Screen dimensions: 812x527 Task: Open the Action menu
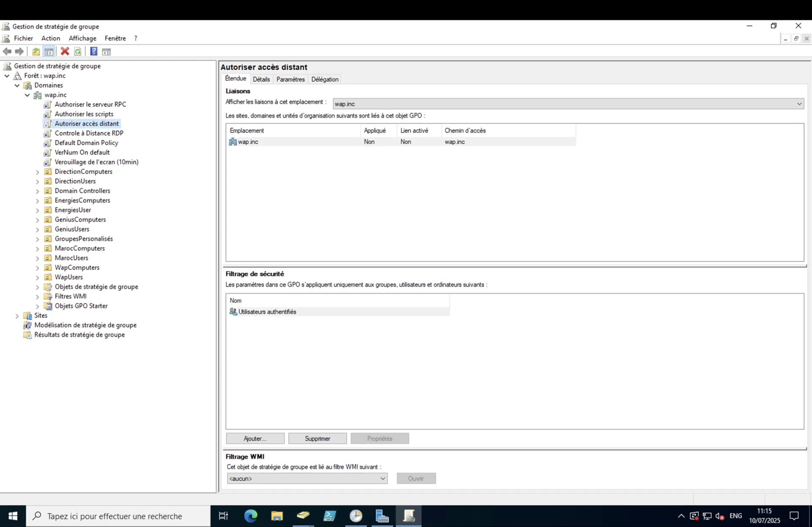click(50, 38)
